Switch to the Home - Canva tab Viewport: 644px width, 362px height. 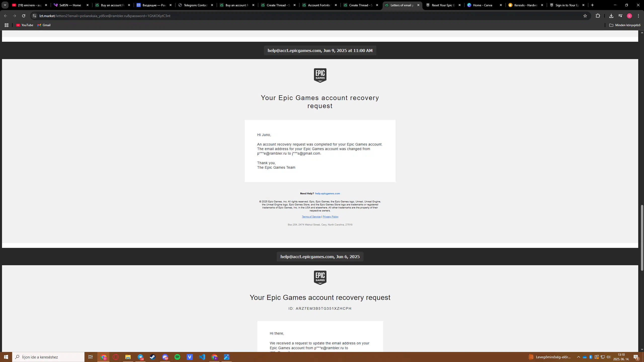485,5
